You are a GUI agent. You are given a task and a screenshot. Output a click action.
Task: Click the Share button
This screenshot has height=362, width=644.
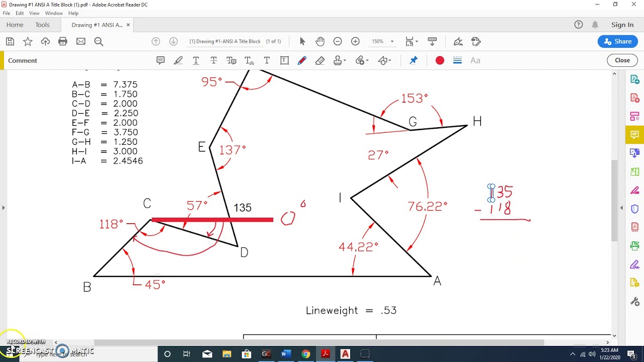click(x=618, y=41)
